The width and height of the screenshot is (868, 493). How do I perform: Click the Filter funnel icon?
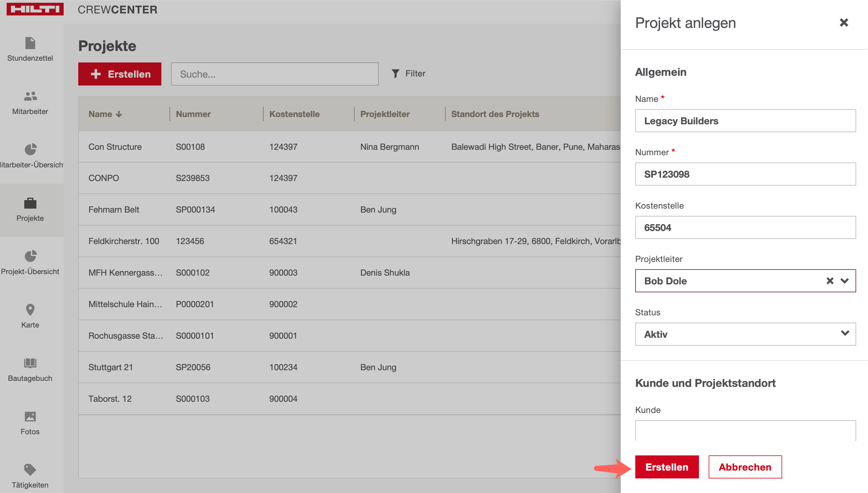click(395, 73)
